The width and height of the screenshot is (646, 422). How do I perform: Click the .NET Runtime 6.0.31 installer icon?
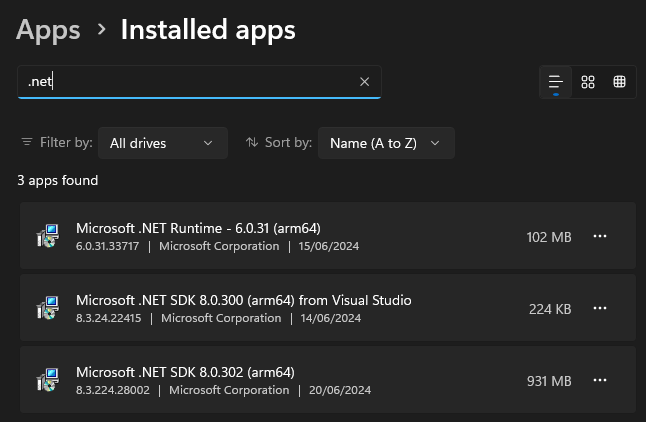46,237
